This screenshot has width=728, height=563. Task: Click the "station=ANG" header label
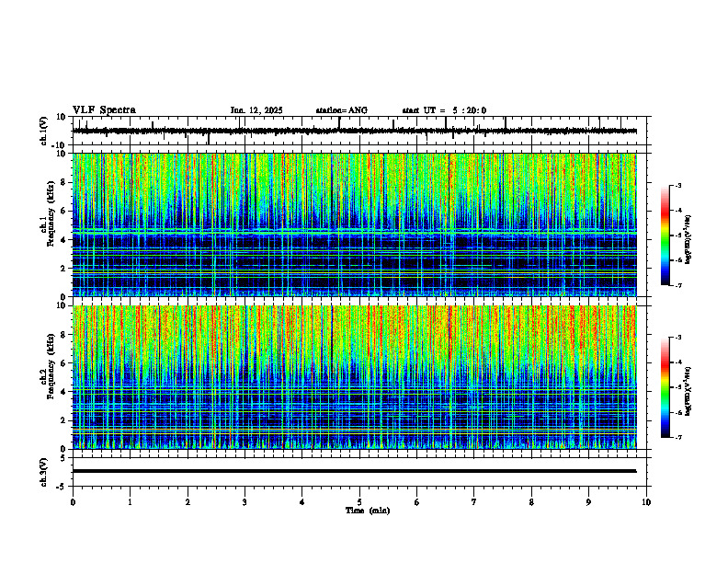pyautogui.click(x=342, y=110)
